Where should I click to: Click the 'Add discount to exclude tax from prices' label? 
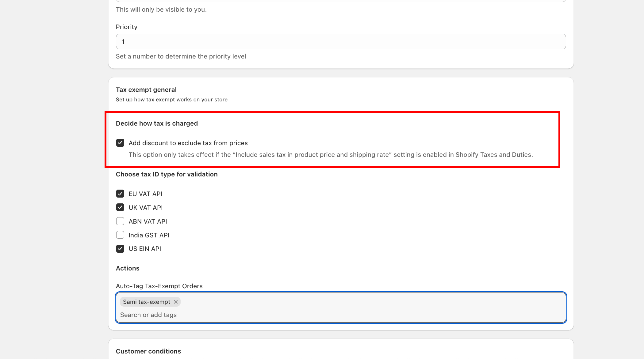point(188,143)
